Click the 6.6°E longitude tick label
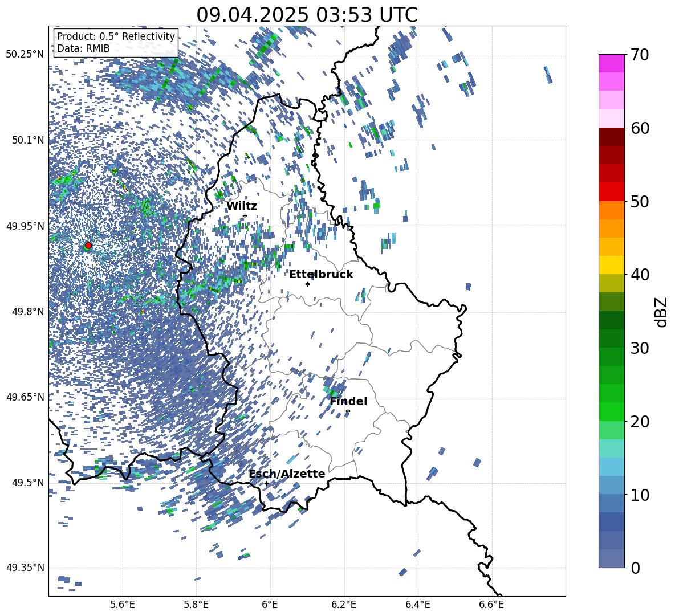The height and width of the screenshot is (616, 675). click(491, 605)
